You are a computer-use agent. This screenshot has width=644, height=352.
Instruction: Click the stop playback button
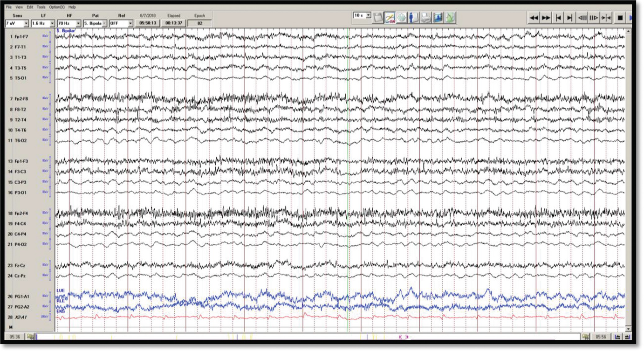tap(620, 18)
